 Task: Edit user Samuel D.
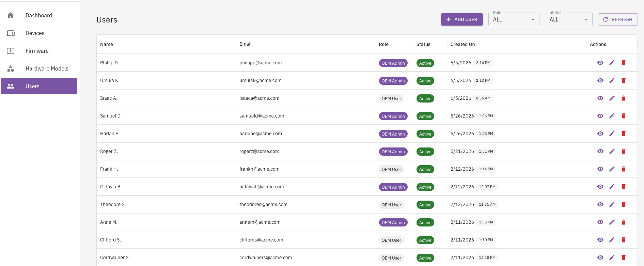[x=612, y=116]
